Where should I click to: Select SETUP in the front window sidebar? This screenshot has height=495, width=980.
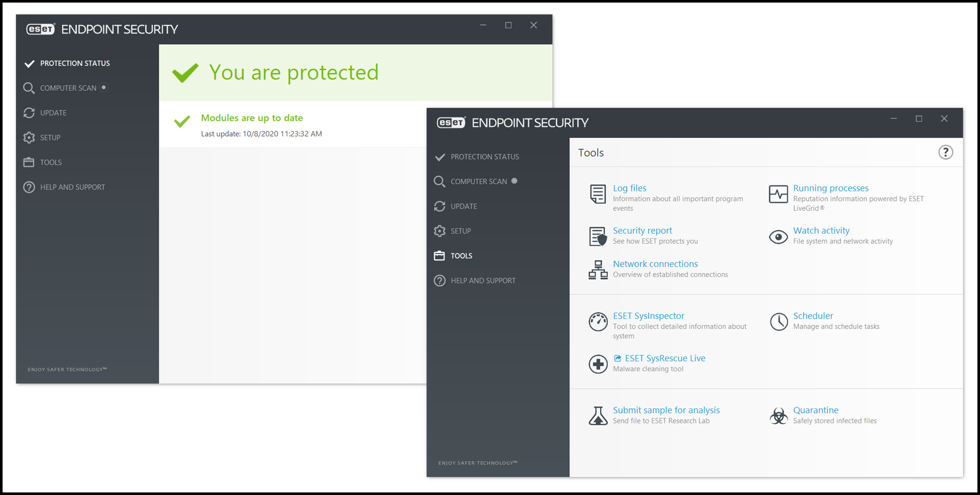click(x=460, y=231)
